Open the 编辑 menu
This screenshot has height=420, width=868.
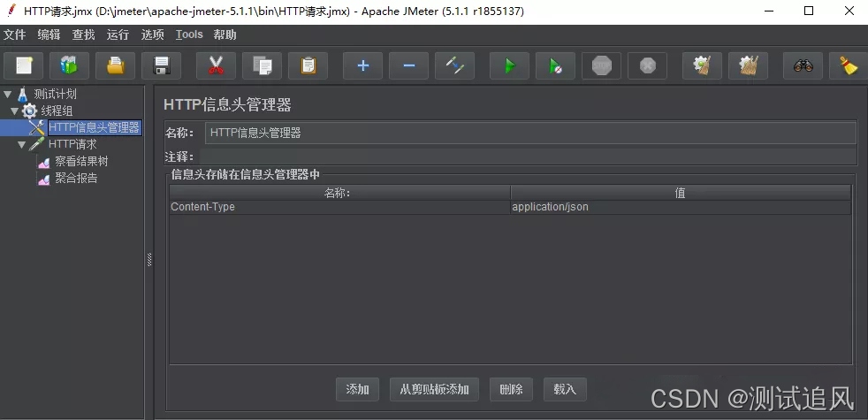49,34
